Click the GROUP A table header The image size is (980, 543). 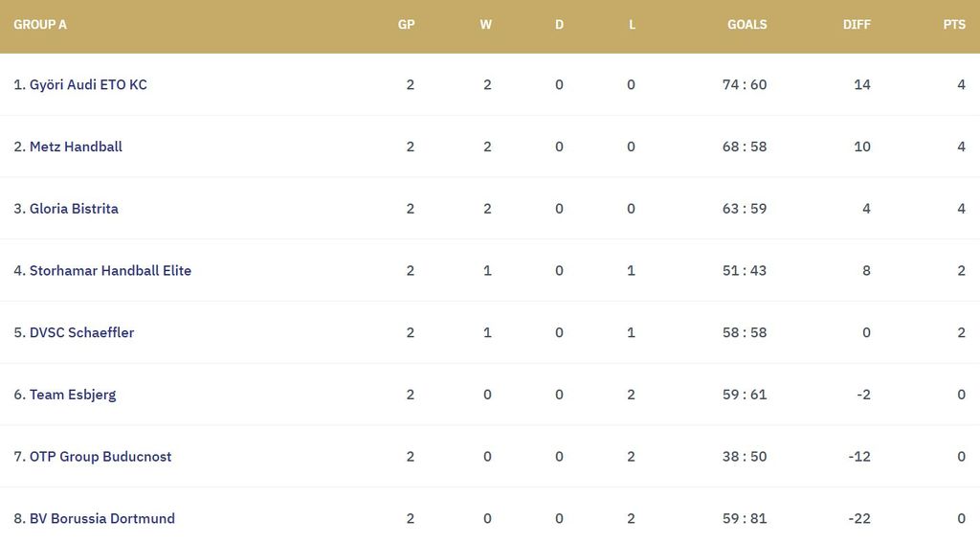pos(40,25)
